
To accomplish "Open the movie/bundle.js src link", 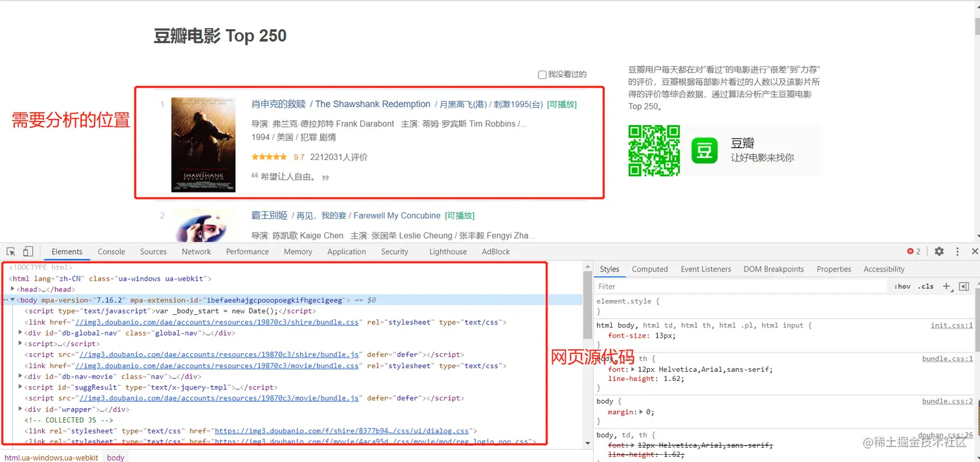I will click(219, 398).
